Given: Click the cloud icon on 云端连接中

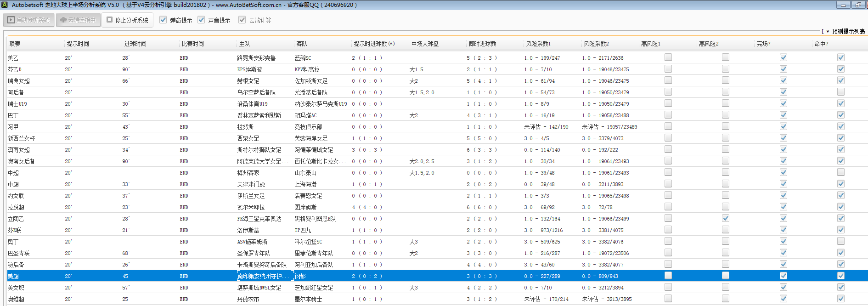Looking at the screenshot, I should pyautogui.click(x=63, y=20).
